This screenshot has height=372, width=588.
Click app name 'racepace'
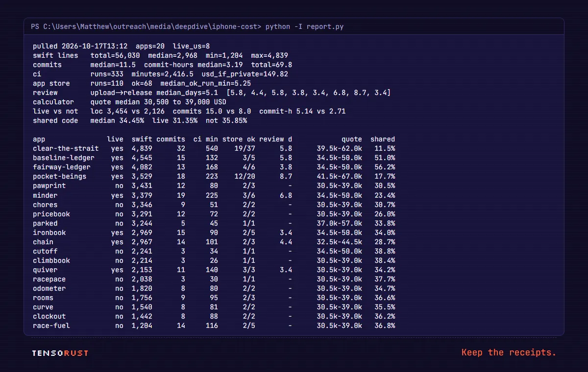pos(49,279)
